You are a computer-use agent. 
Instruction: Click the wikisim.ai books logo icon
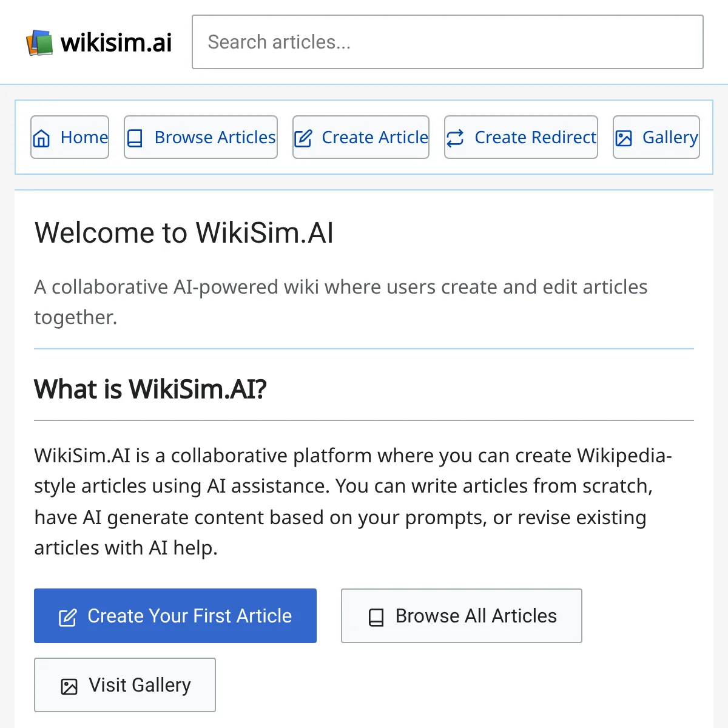tap(39, 43)
